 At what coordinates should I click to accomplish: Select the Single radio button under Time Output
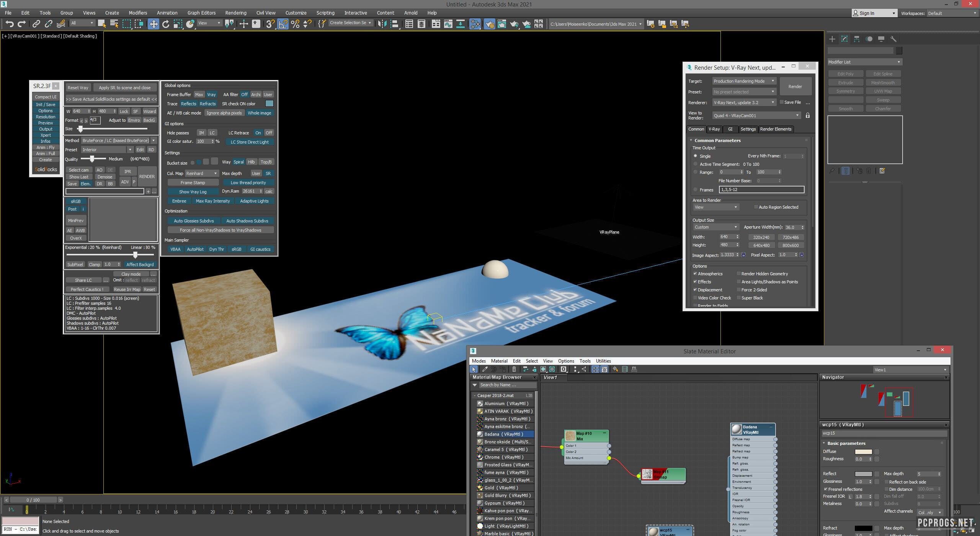click(696, 156)
